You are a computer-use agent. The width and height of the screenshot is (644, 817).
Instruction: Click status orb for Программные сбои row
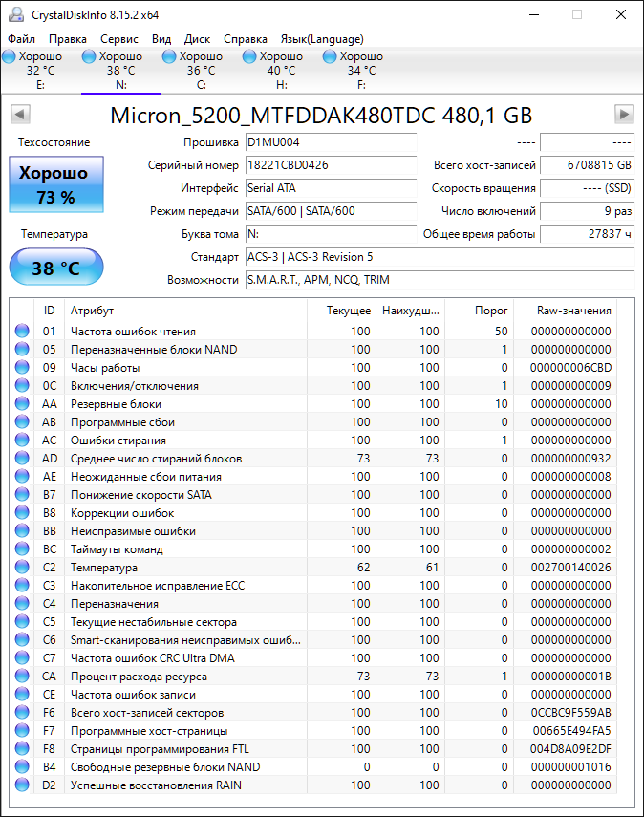(22, 421)
